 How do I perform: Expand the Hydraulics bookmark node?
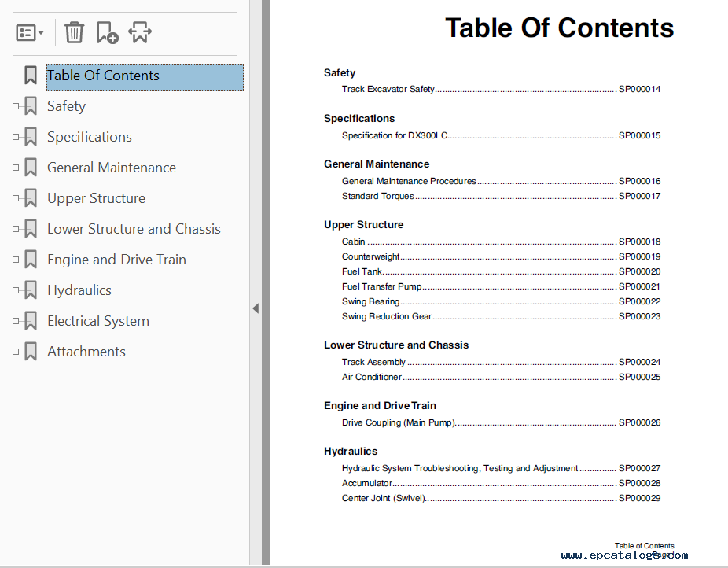coord(16,290)
